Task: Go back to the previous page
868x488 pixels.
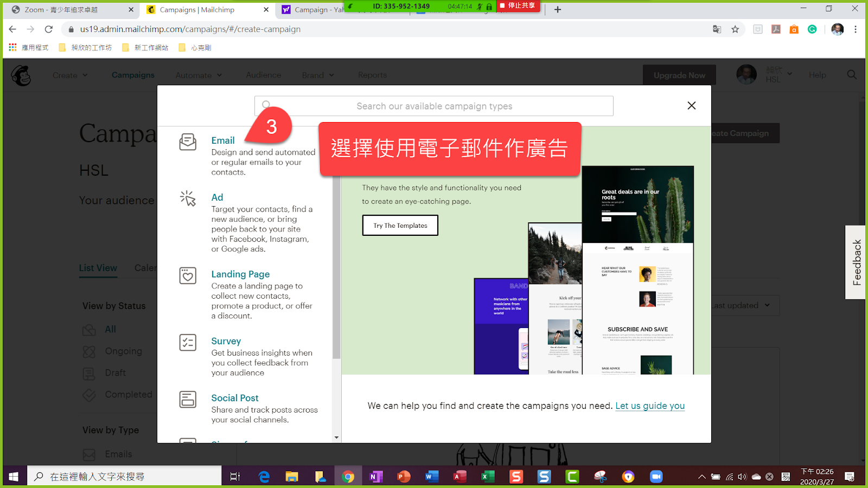Action: tap(12, 29)
